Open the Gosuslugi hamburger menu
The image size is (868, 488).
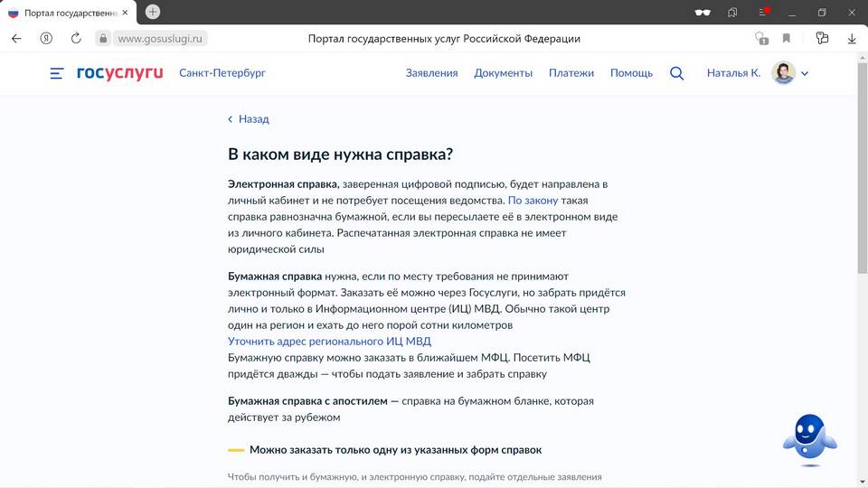(x=57, y=73)
